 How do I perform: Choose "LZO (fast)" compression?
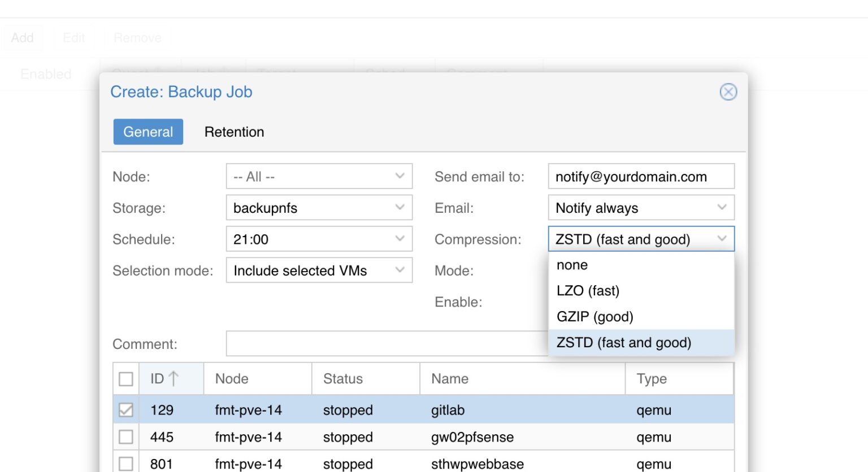(588, 291)
